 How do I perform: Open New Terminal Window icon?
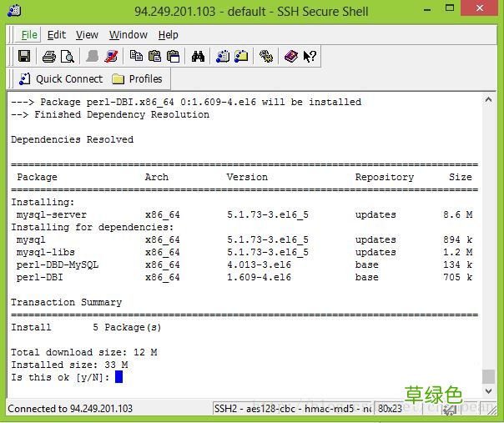[223, 56]
